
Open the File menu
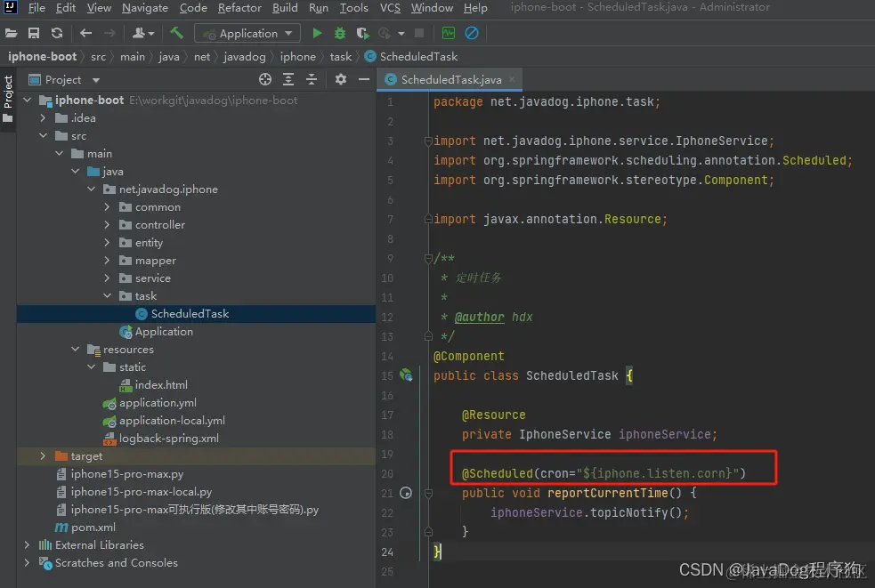[x=36, y=8]
